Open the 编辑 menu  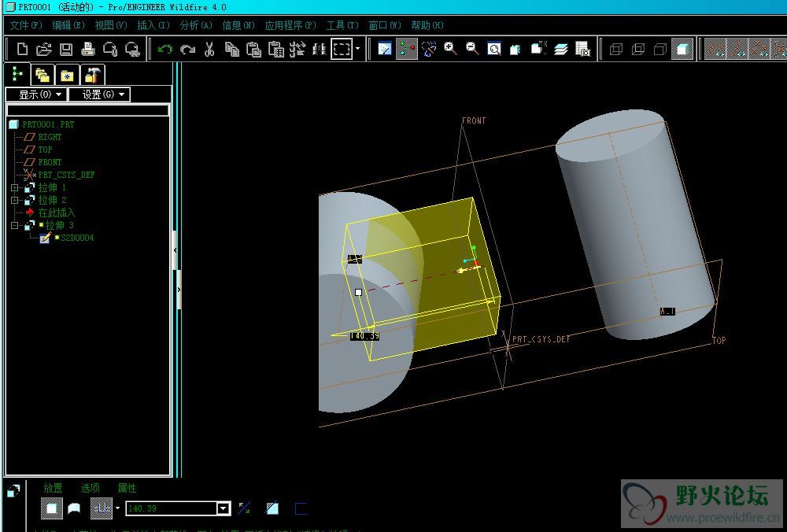[68, 25]
